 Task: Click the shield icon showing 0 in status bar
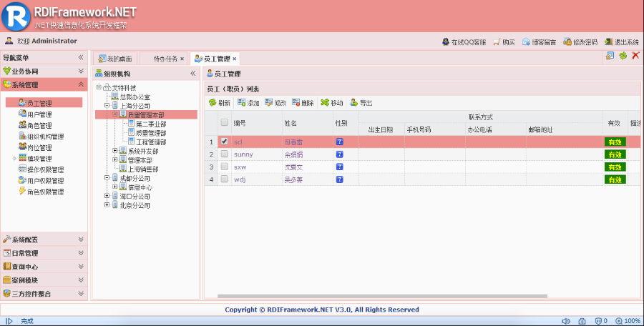pos(601,321)
